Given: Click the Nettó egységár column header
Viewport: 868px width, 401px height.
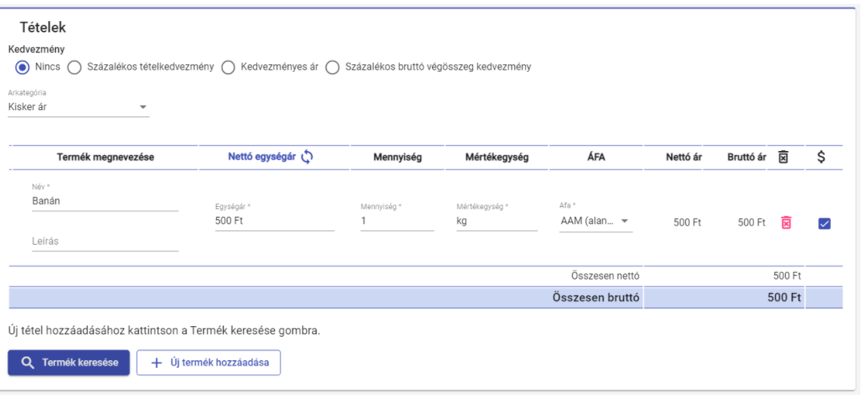Looking at the screenshot, I should [262, 157].
